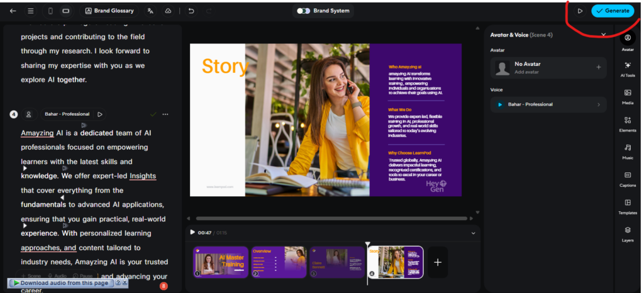Open the Elements sidebar panel

(628, 124)
